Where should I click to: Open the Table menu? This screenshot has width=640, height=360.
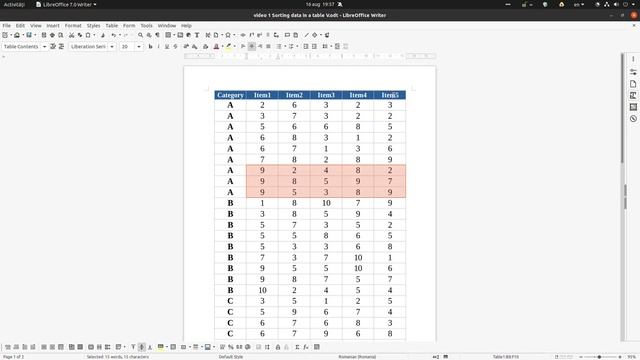pos(112,25)
